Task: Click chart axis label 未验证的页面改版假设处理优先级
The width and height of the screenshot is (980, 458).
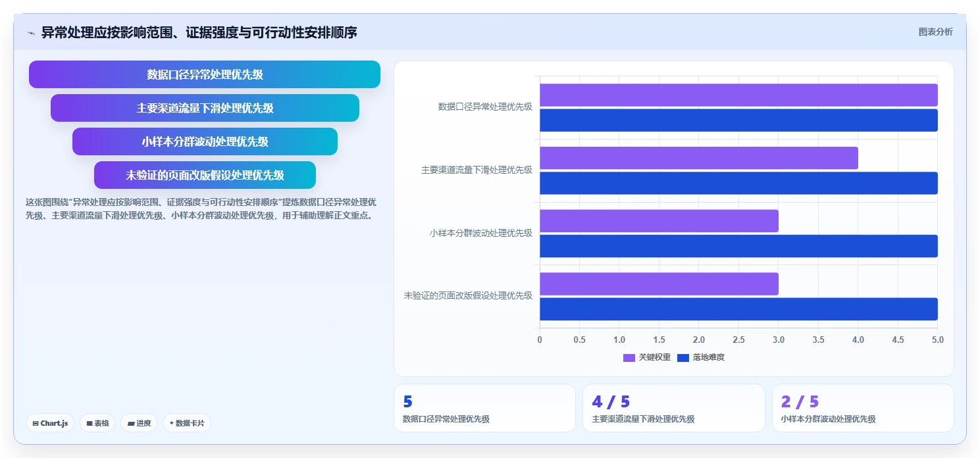Action: (x=468, y=295)
